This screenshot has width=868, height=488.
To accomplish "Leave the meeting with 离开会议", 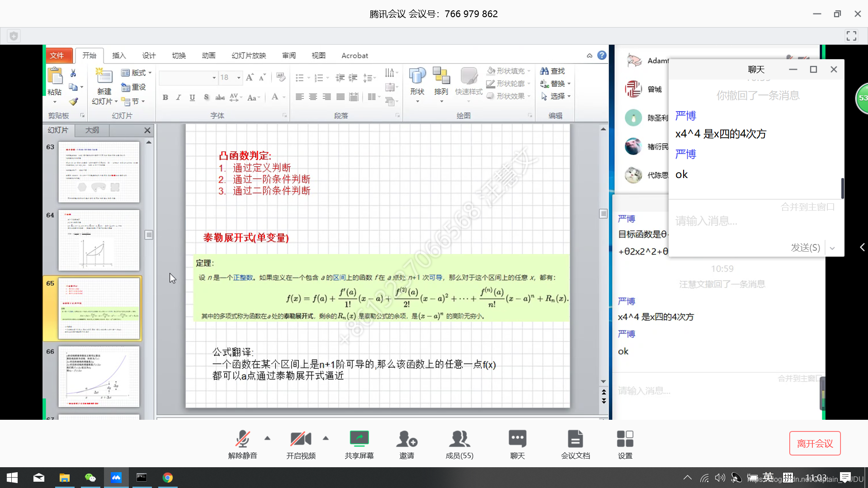I will point(815,443).
